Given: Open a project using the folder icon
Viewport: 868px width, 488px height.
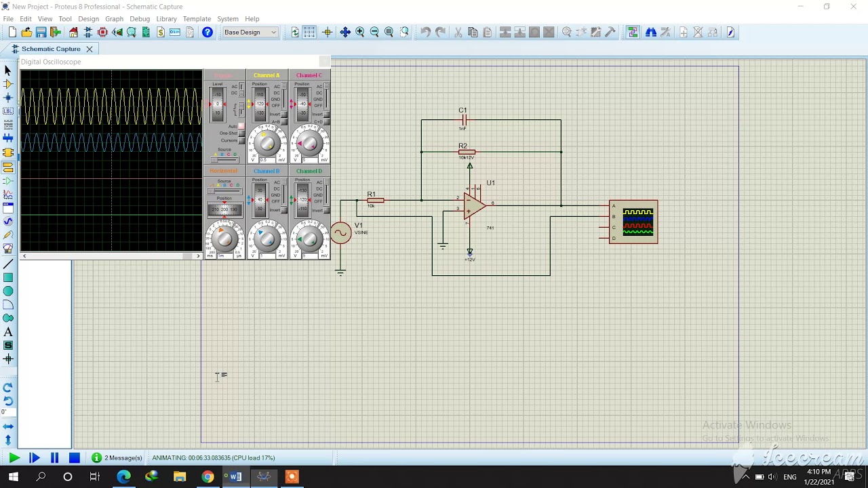Looking at the screenshot, I should [x=26, y=33].
